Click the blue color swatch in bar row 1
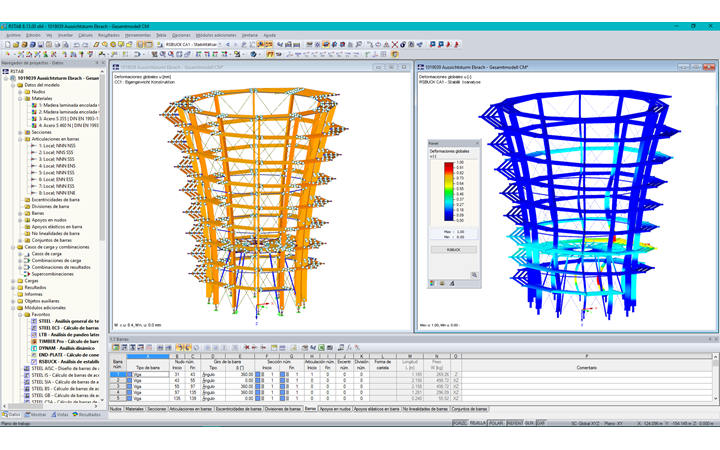The width and height of the screenshot is (720, 450). point(129,374)
